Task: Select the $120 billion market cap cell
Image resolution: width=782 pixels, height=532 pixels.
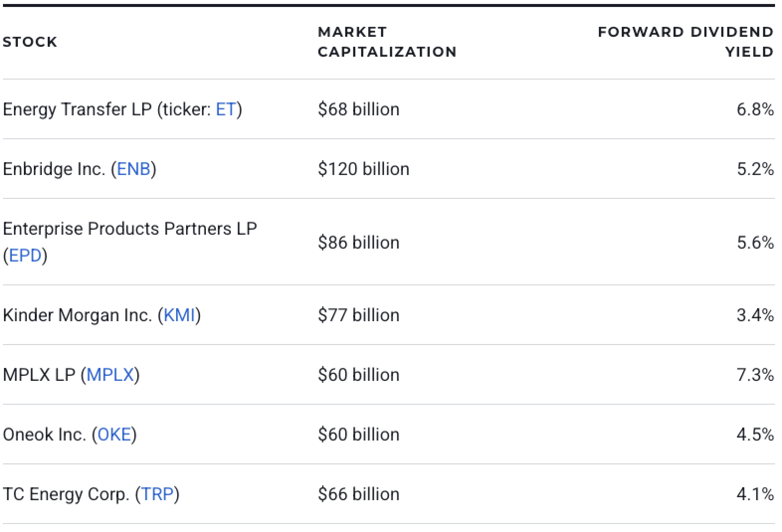Action: 363,169
